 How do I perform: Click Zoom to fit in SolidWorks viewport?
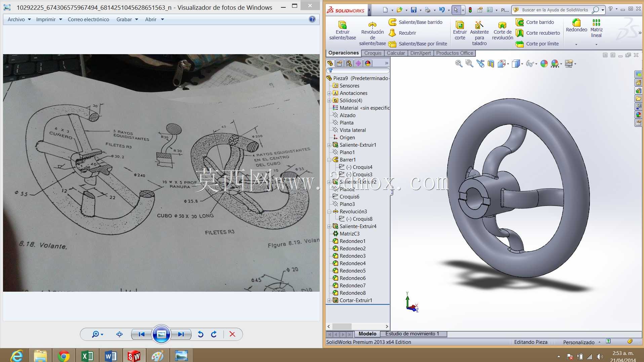pyautogui.click(x=459, y=64)
